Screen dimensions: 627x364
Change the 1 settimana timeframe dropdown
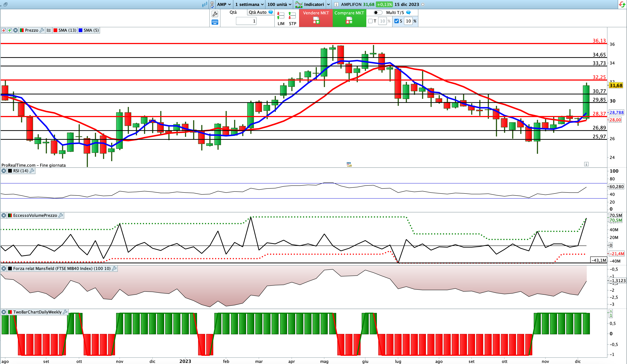(x=249, y=4)
